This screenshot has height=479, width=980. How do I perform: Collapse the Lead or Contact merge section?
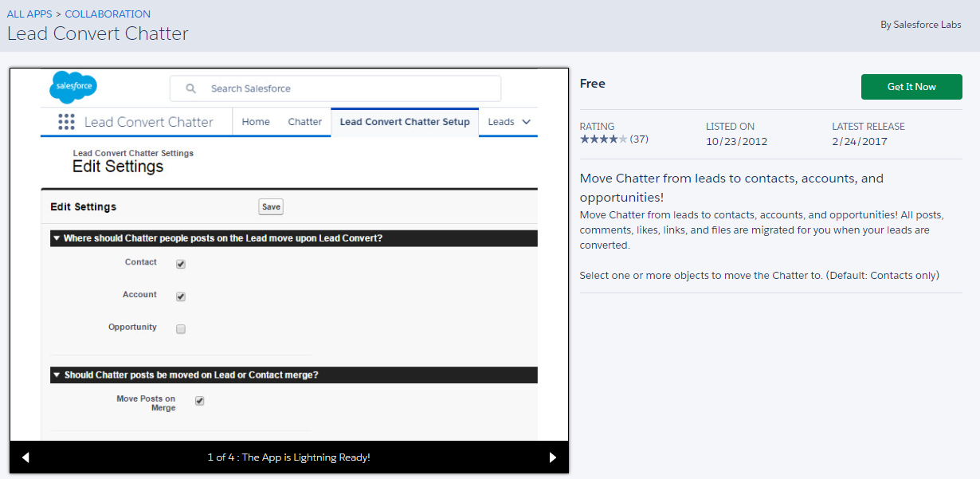point(57,375)
